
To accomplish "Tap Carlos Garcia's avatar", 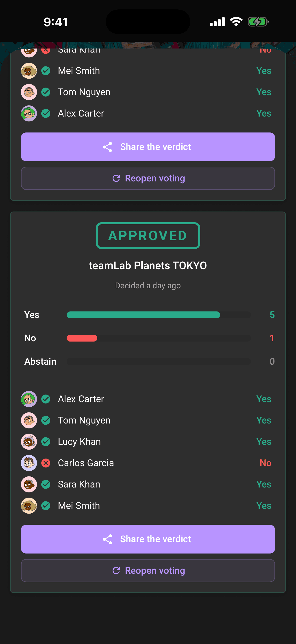I will point(29,463).
